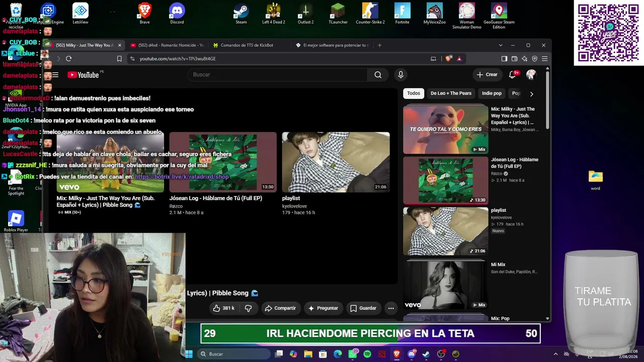Open Brave Leo AI assistant icon
This screenshot has width=644, height=362.
pyautogui.click(x=524, y=59)
